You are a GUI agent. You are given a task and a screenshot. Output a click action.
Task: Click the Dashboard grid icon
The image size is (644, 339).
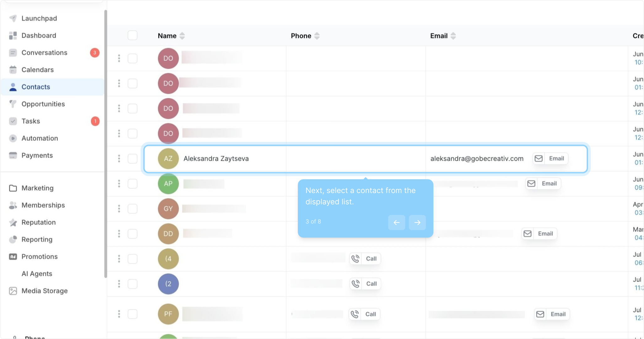pyautogui.click(x=13, y=36)
